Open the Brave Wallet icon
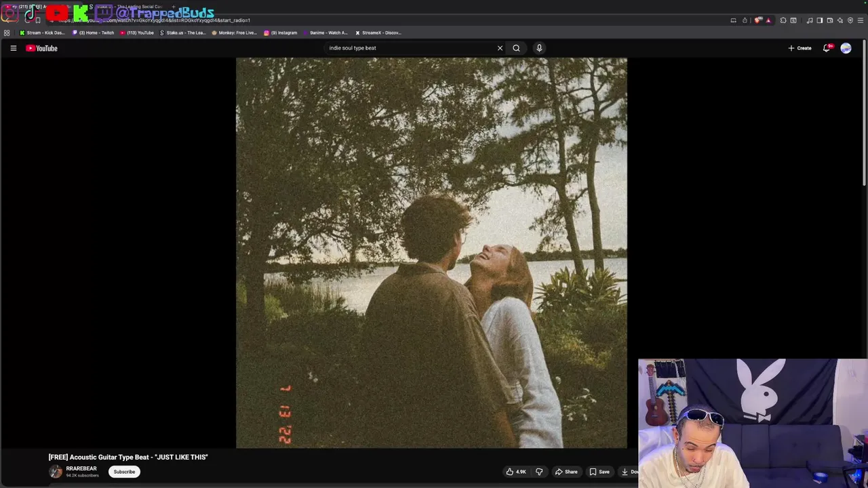Screen dimensions: 868x488 [x=830, y=20]
